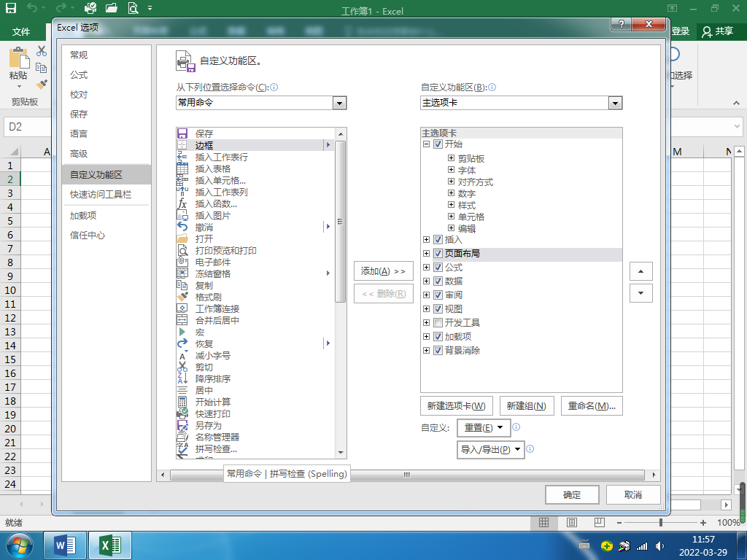Uncheck the 数据 tab checkbox

pos(438,281)
